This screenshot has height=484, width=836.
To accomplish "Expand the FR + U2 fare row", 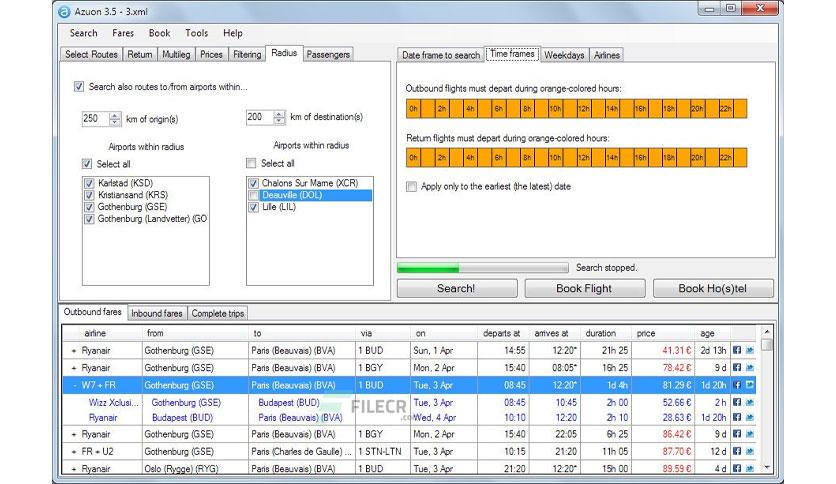I will 74,451.
